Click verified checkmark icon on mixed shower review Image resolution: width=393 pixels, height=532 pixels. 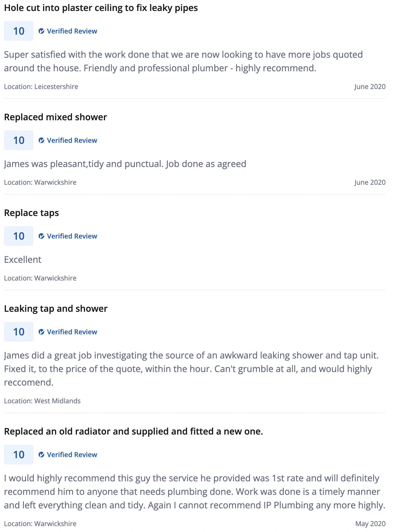click(x=41, y=140)
